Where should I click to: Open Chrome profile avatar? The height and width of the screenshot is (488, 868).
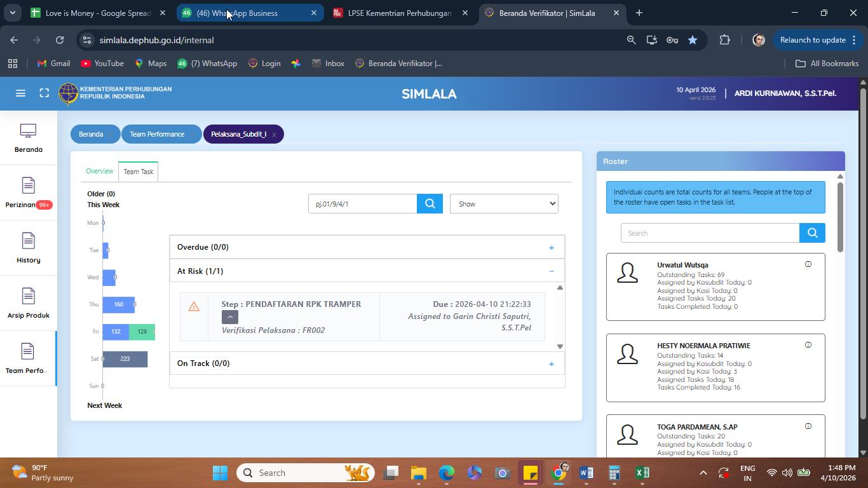[758, 40]
